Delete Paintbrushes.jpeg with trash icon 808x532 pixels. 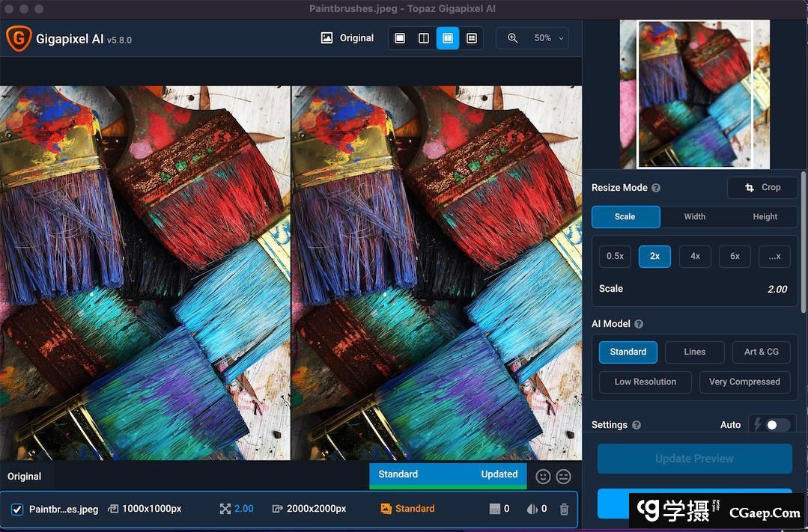564,509
